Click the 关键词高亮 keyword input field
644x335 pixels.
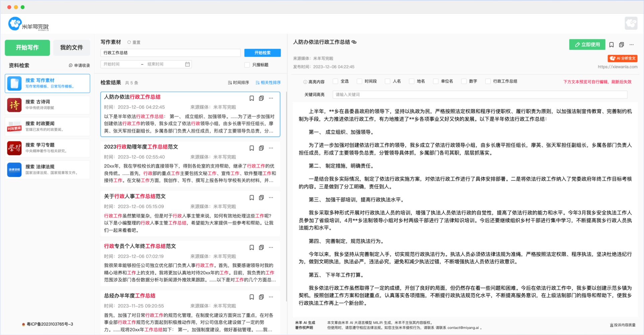coord(480,94)
